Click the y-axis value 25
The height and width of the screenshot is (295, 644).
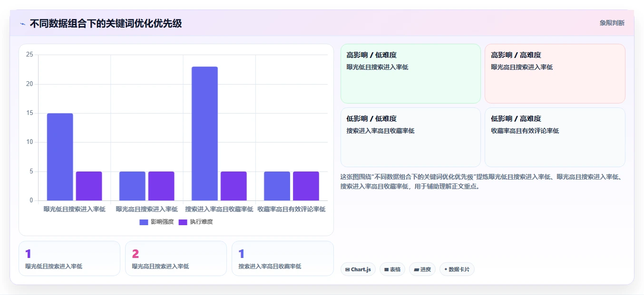29,55
